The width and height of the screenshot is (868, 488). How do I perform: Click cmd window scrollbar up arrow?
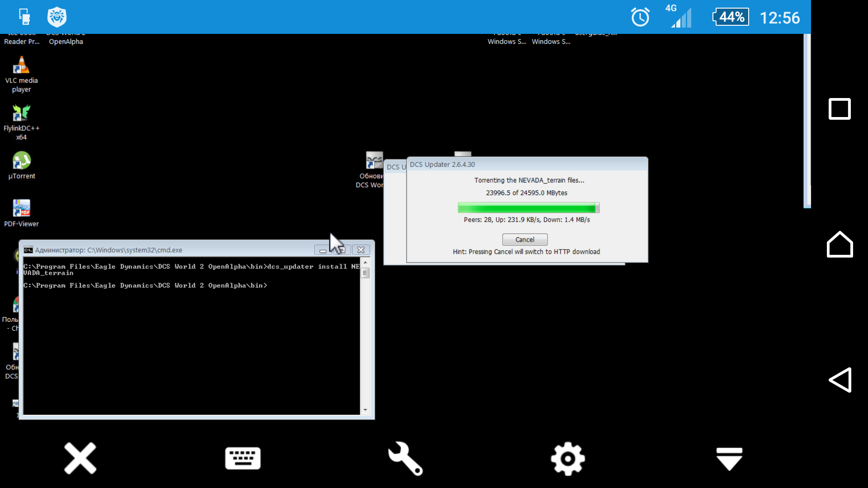pyautogui.click(x=365, y=263)
